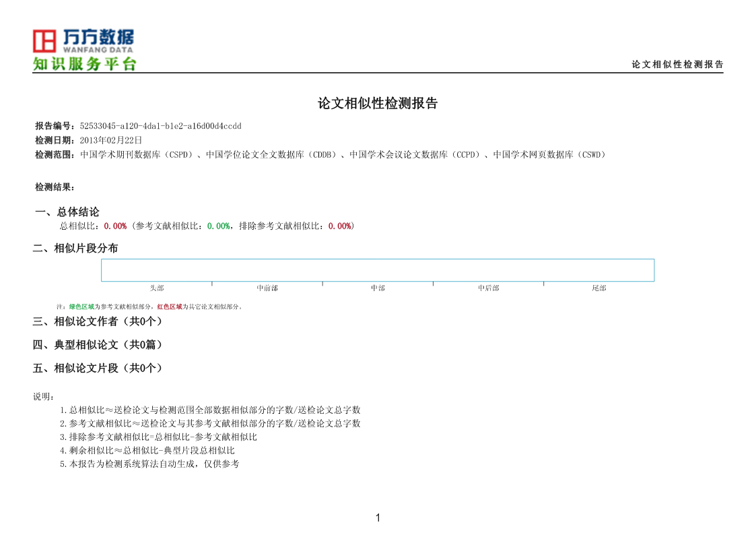This screenshot has height=535, width=756.
Task: Click 中国学术会议论文数据库（CCPD）
Action: click(x=415, y=155)
